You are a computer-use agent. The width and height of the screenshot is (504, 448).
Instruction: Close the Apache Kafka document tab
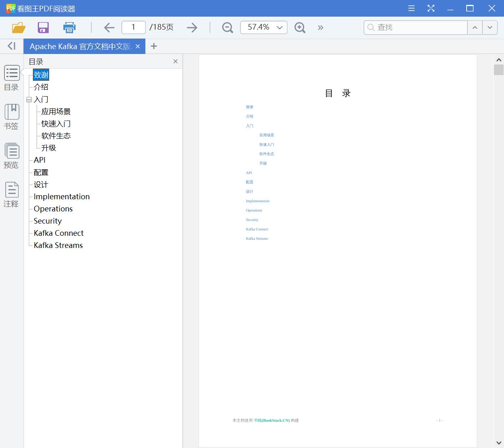pos(138,46)
